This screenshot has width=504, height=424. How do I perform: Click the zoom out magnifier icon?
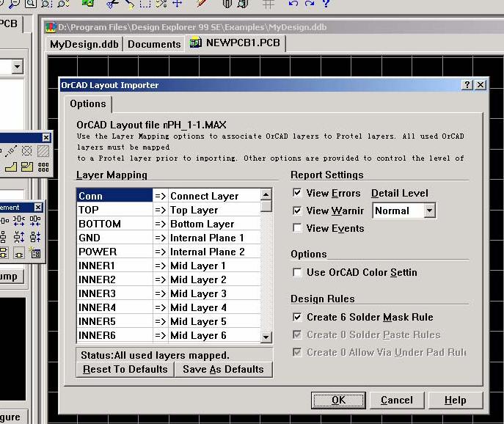[x=14, y=3]
